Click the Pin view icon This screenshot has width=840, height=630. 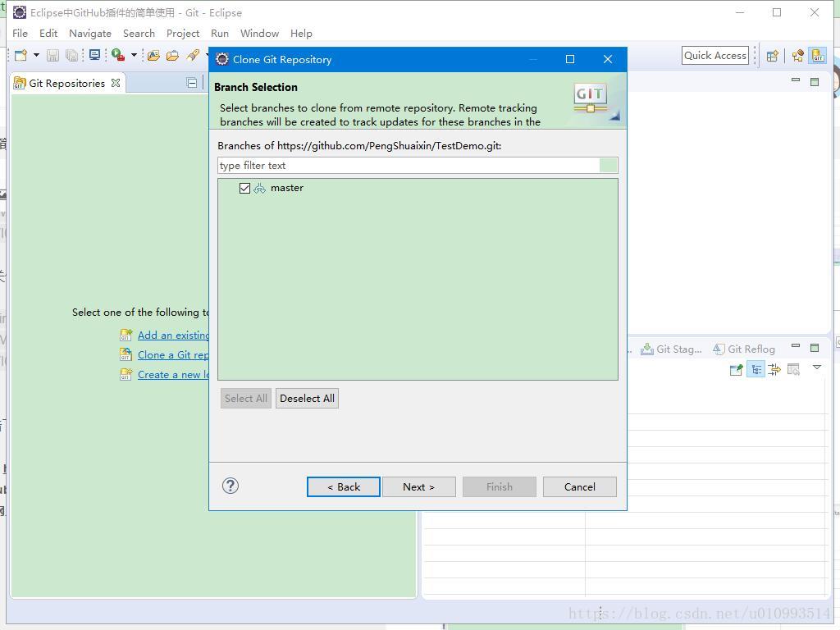point(736,370)
